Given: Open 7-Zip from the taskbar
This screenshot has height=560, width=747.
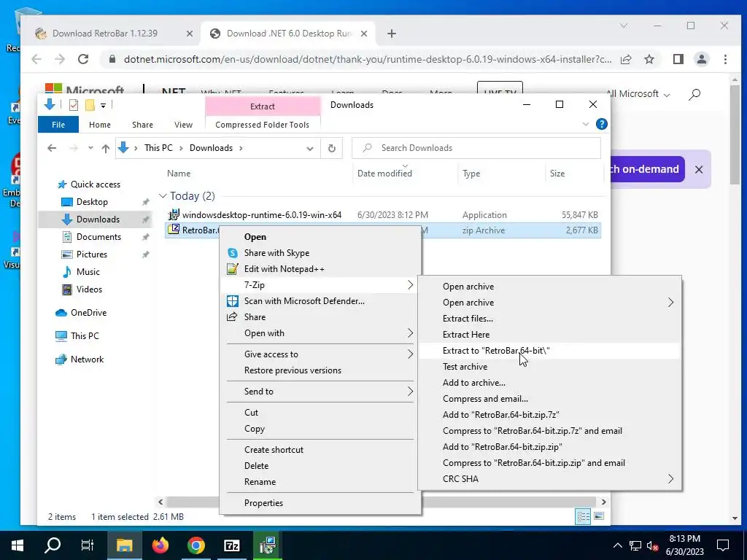Looking at the screenshot, I should coord(231,545).
